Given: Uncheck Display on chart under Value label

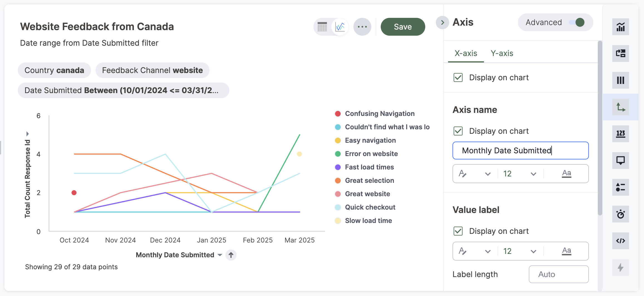Looking at the screenshot, I should click(x=458, y=231).
